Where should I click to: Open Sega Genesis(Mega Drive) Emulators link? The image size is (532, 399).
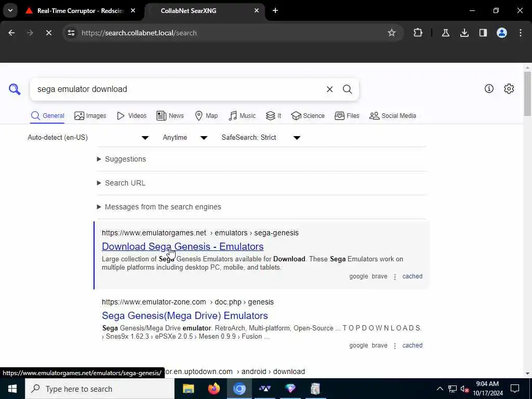pyautogui.click(x=185, y=315)
